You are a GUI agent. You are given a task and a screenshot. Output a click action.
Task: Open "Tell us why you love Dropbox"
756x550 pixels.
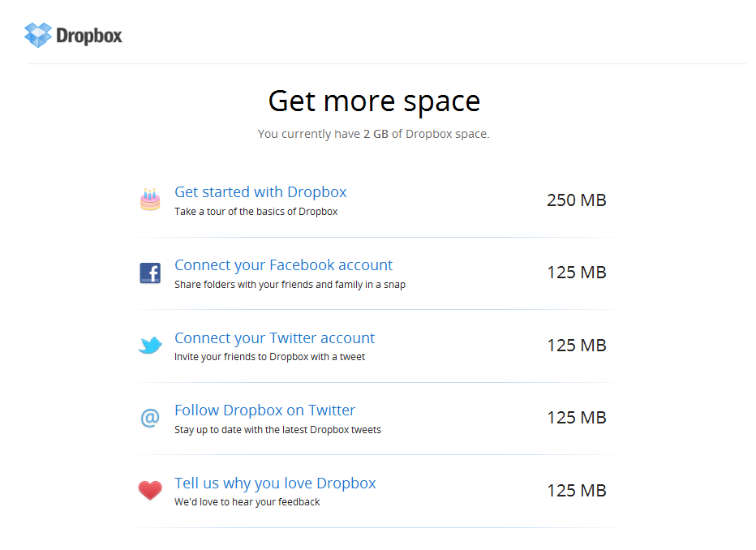click(x=275, y=483)
